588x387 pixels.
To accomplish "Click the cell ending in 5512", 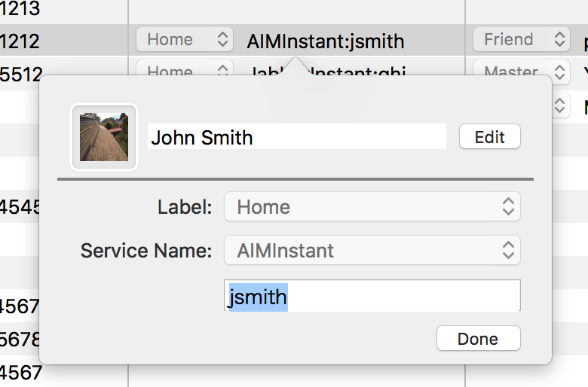I will (x=20, y=73).
